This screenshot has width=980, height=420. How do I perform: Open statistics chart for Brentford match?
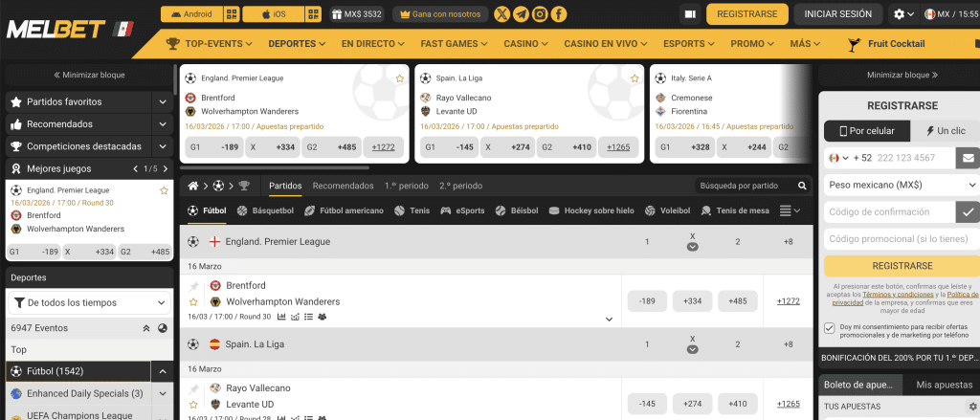281,317
